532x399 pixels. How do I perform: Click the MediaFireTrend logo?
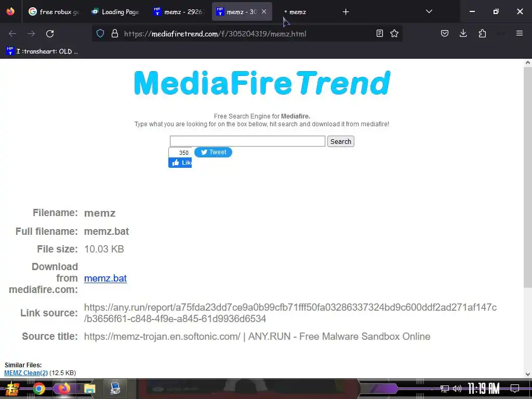click(262, 83)
